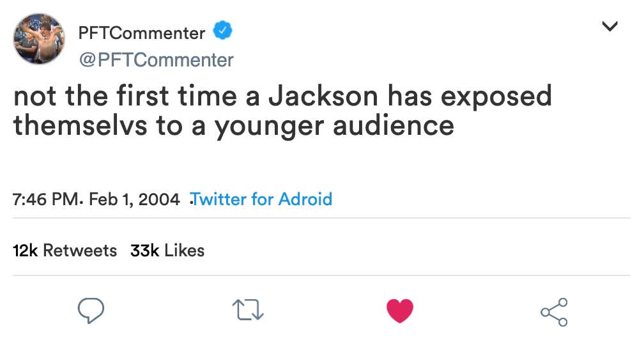Image resolution: width=644 pixels, height=349 pixels.
Task: Retweet this post using the arrows icon
Action: [248, 311]
